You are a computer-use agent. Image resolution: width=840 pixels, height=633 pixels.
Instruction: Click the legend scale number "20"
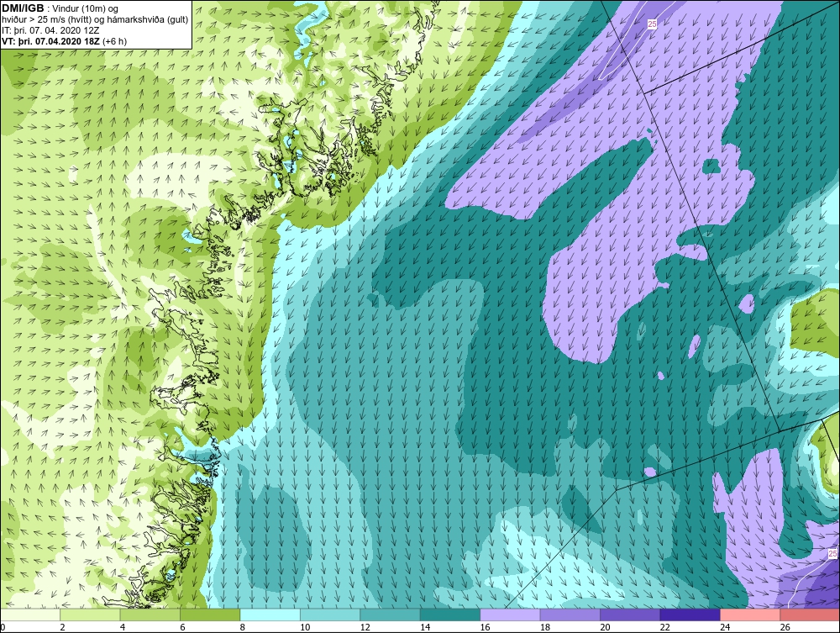[604, 627]
